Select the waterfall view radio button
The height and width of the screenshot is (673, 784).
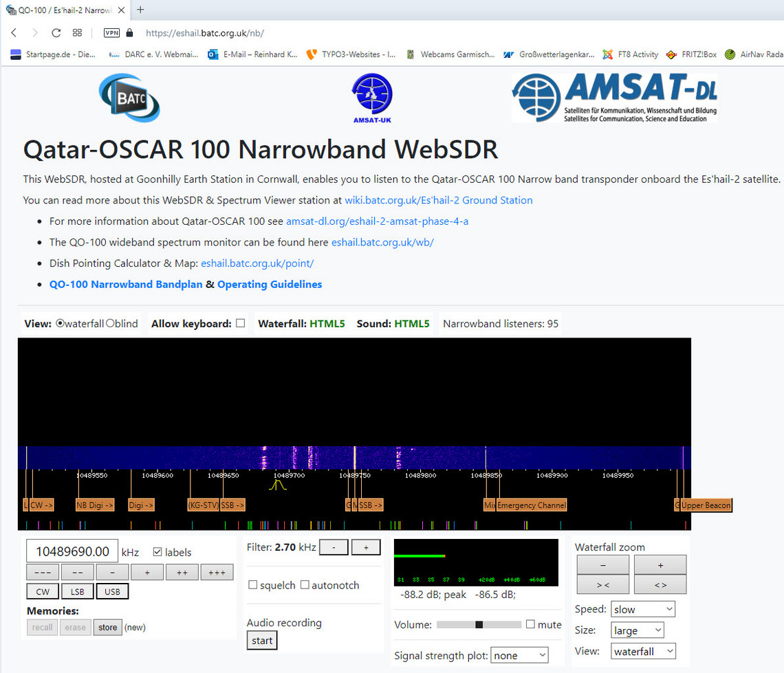(61, 323)
